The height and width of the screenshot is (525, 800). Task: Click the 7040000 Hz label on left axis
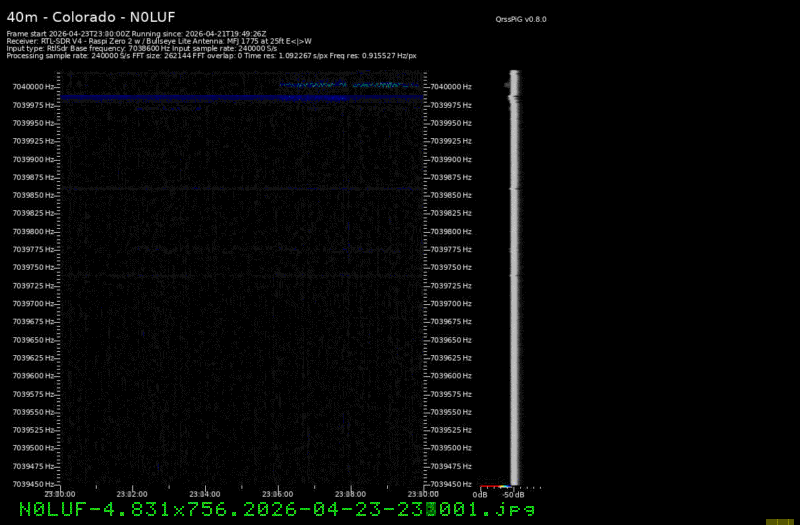click(33, 87)
